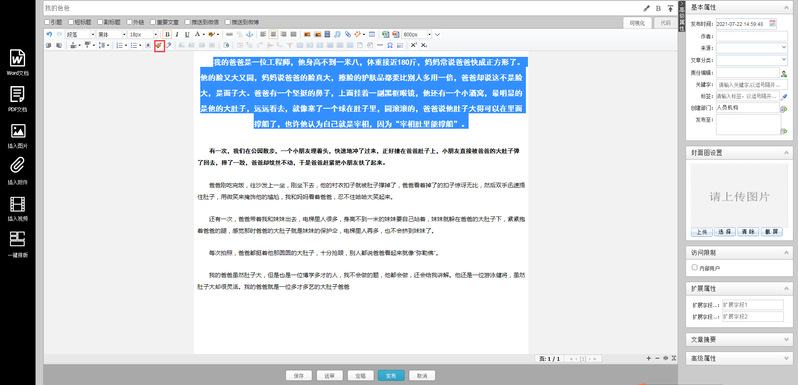
Task: Switch to the 可视化 editor tab
Action: pos(637,23)
